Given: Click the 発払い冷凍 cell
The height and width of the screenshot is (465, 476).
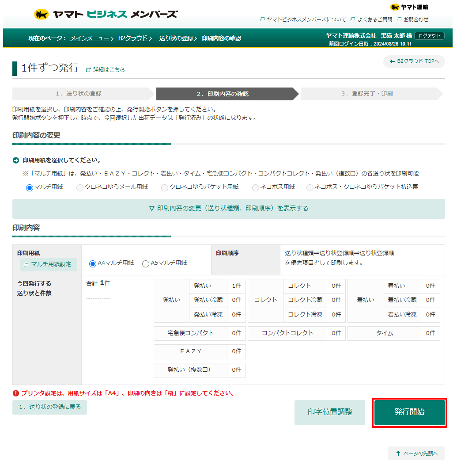Looking at the screenshot, I should (208, 315).
